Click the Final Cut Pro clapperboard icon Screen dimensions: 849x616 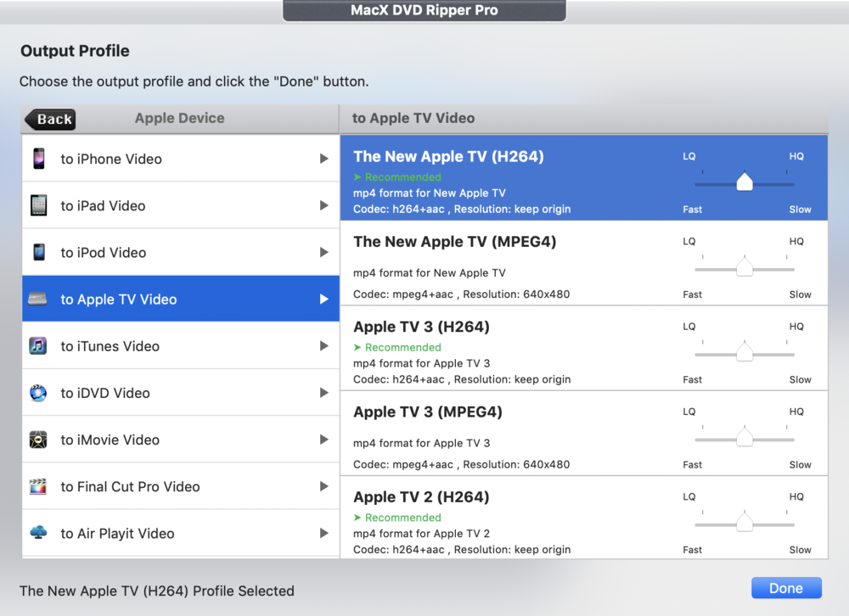coord(38,487)
